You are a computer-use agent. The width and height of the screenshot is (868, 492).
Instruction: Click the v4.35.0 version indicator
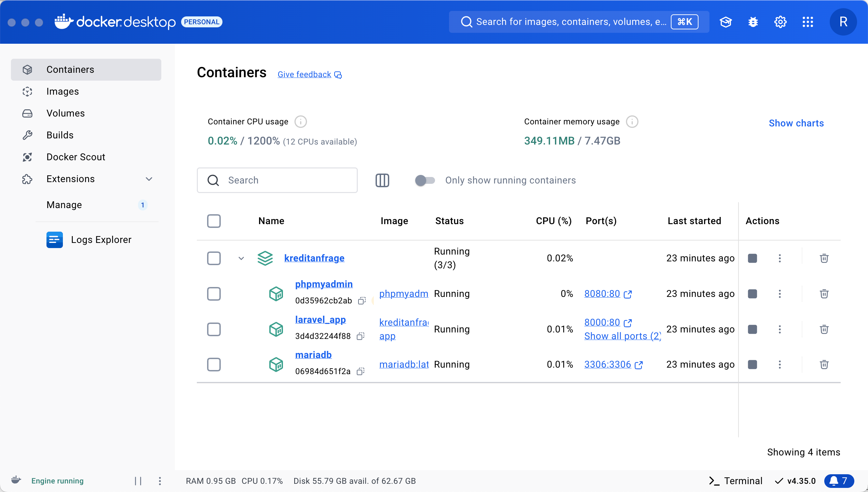(x=795, y=481)
